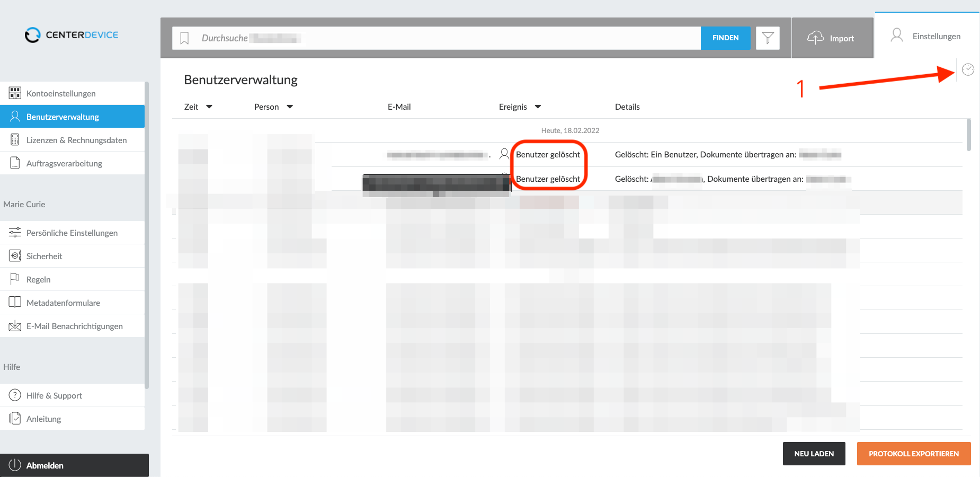Click the bookmark icon in search bar
The width and height of the screenshot is (980, 477).
tap(184, 38)
